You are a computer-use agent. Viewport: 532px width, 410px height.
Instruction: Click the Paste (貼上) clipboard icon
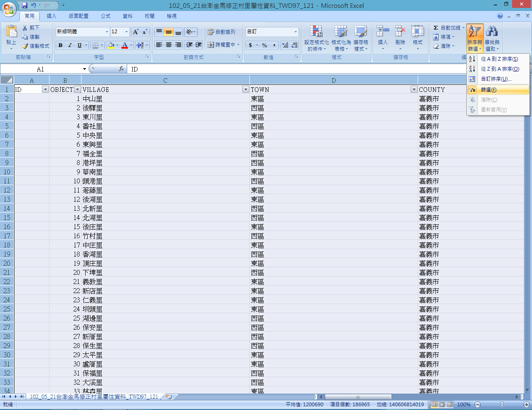pos(12,32)
